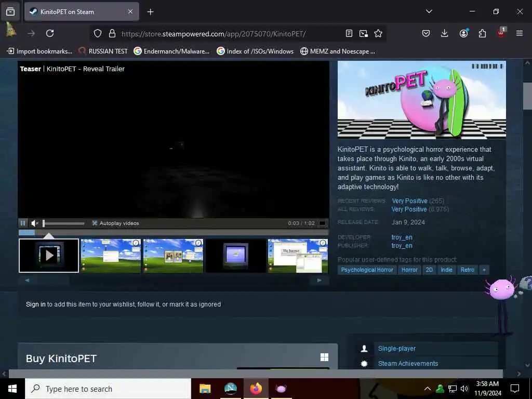This screenshot has width=532, height=399.
Task: Show site security padlock info
Action: pos(112,34)
